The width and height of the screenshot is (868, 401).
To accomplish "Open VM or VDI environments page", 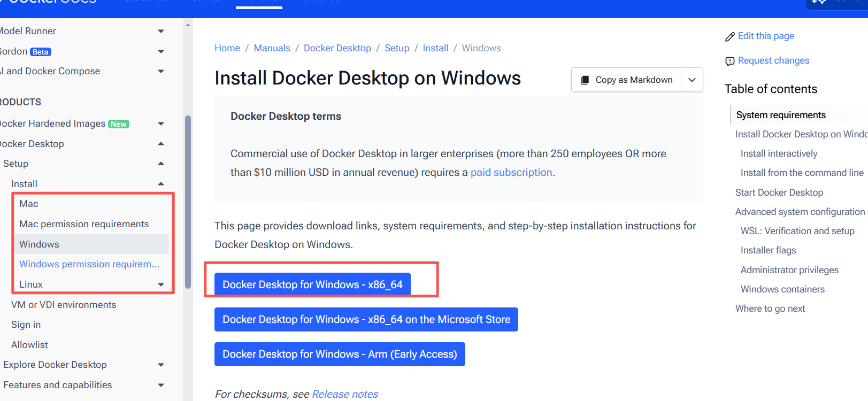I will coord(64,305).
